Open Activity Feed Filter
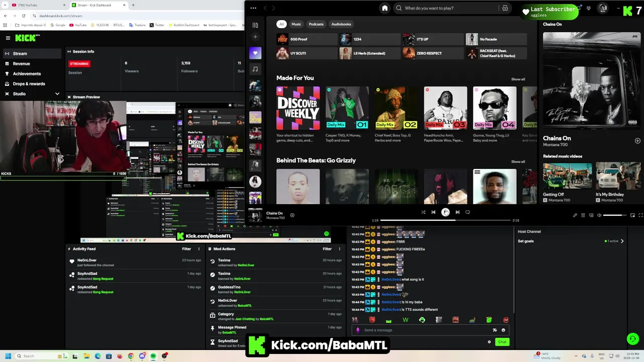 [x=187, y=249]
